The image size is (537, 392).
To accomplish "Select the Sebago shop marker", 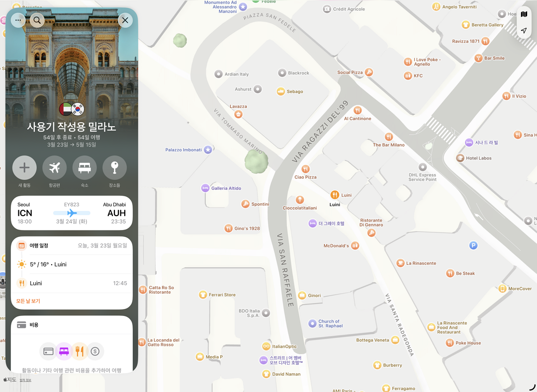I will pos(281,91).
